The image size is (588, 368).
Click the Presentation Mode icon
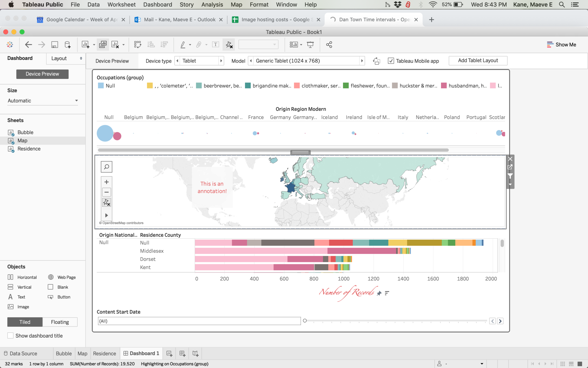point(310,45)
